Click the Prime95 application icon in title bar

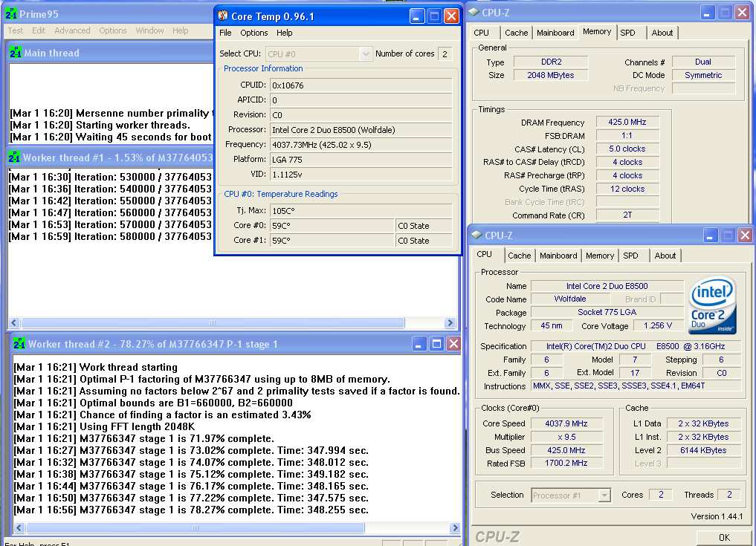[11, 14]
